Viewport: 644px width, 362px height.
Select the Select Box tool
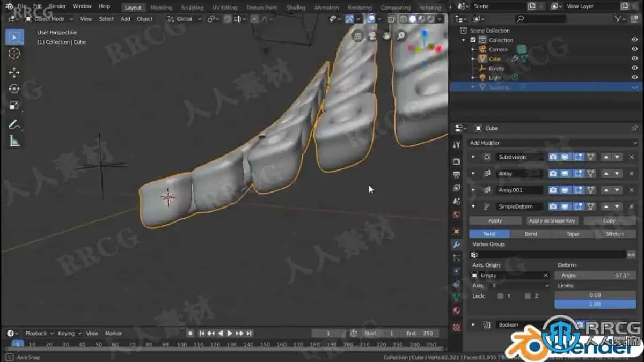(x=14, y=37)
